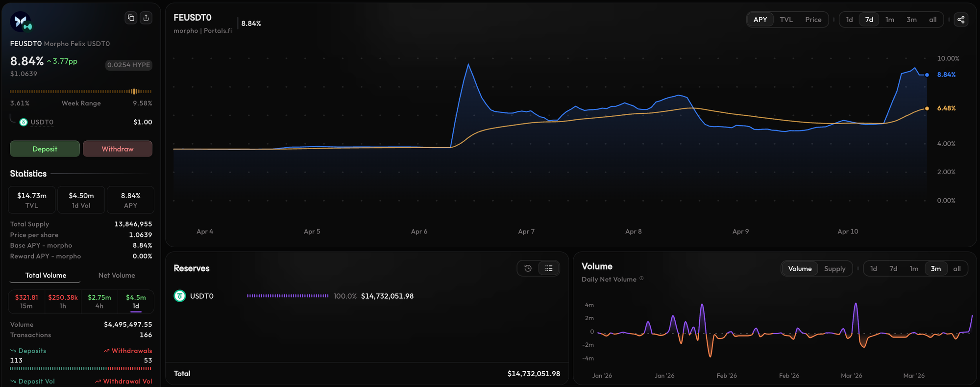The width and height of the screenshot is (980, 387).
Task: Click the Withdraw button
Action: pyautogui.click(x=118, y=149)
